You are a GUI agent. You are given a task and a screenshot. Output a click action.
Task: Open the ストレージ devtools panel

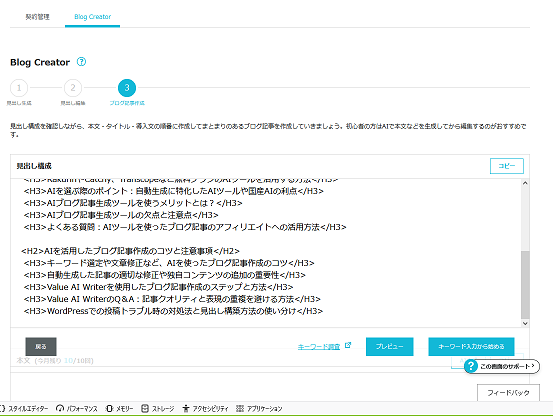click(158, 409)
